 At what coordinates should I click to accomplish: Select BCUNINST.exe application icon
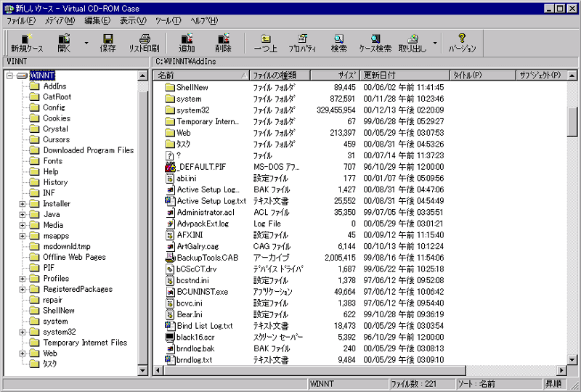click(170, 292)
